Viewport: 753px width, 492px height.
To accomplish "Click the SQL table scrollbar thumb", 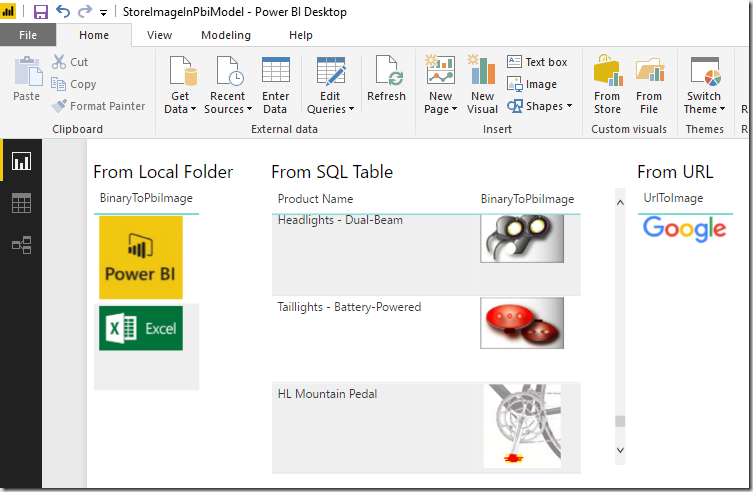I will 620,421.
